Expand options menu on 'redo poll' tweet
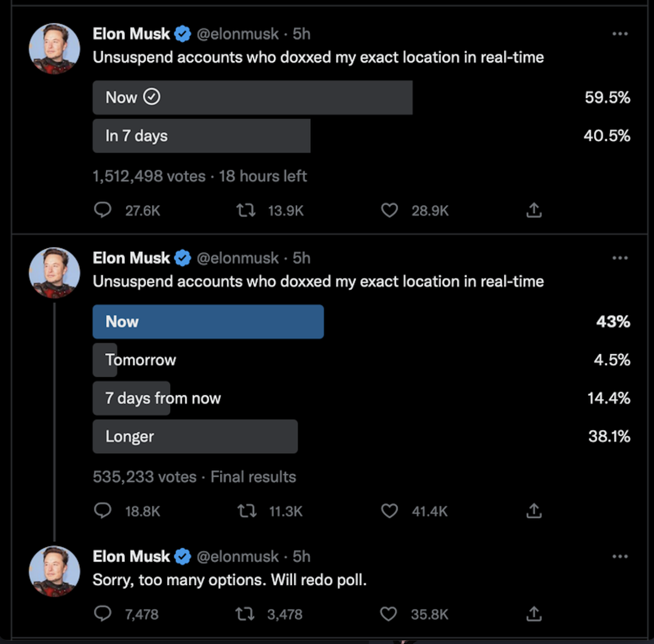Viewport: 654px width, 644px height. [620, 556]
